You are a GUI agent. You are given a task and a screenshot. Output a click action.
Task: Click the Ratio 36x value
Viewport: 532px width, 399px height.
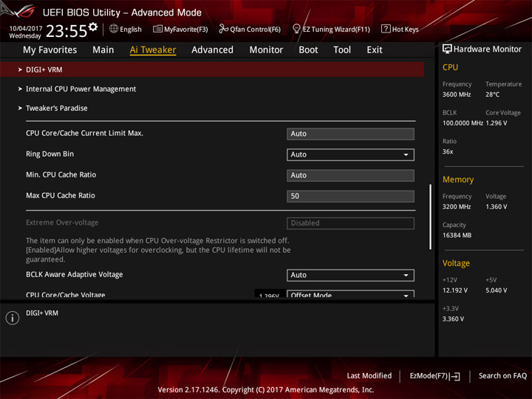pyautogui.click(x=448, y=151)
